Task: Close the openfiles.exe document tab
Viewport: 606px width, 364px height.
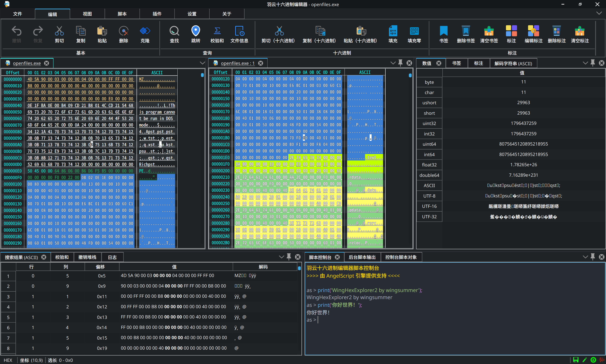Action: (x=46, y=63)
